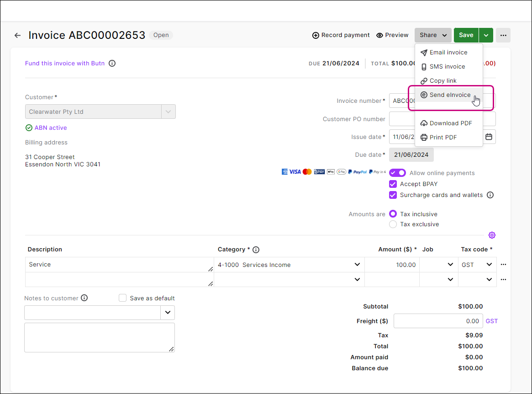
Task: Select the Tax exclusive radio button
Action: (x=393, y=224)
